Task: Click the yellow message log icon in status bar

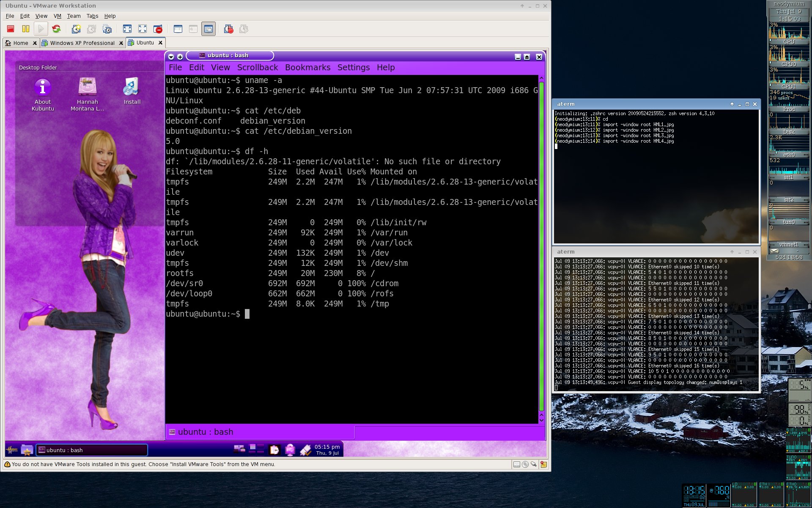Action: [543, 464]
